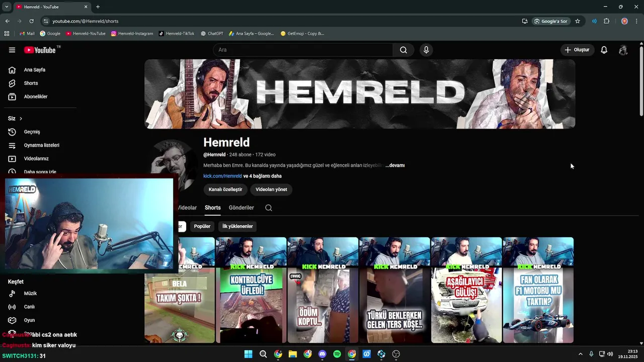The width and height of the screenshot is (644, 362).
Task: Go back with browser back arrow
Action: [7, 21]
